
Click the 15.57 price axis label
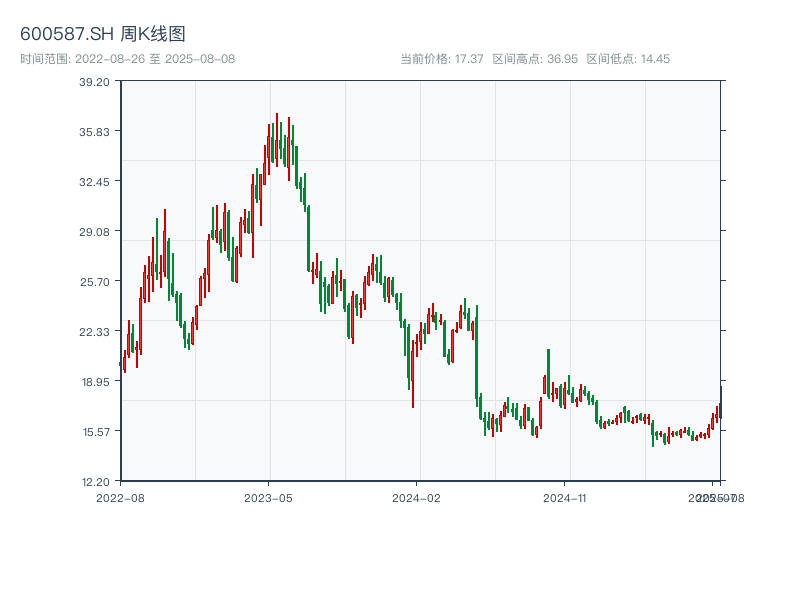(x=94, y=432)
